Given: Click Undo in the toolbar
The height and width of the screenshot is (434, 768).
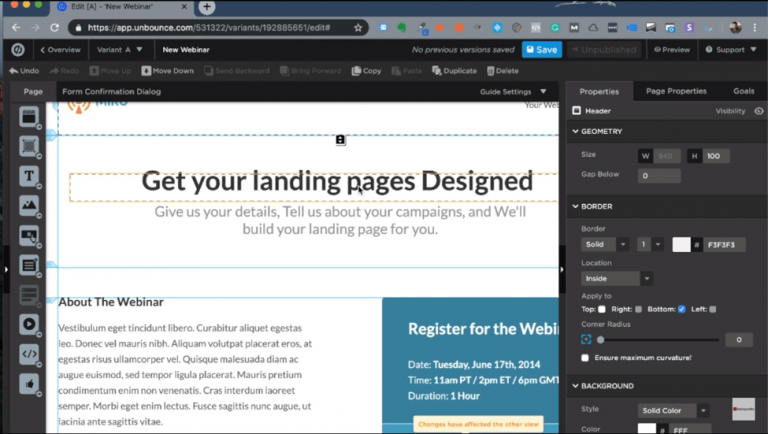Looking at the screenshot, I should [x=24, y=71].
